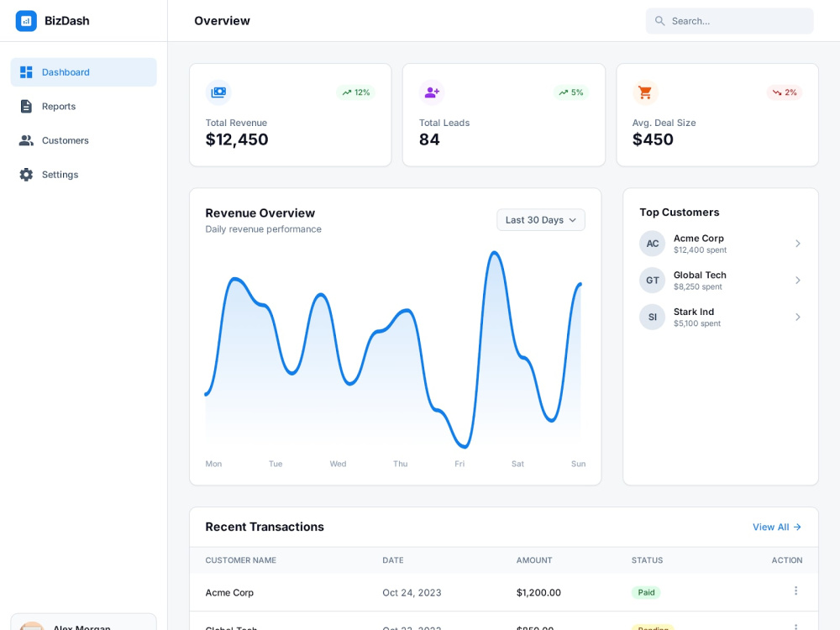The image size is (840, 630).
Task: Click the Sun label on chart axis
Action: 578,464
